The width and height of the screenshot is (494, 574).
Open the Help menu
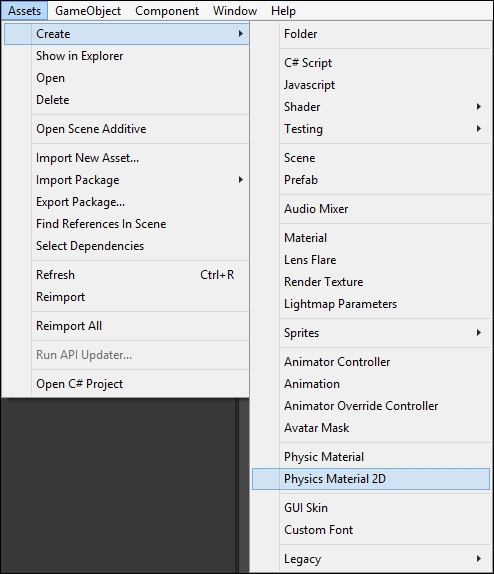[x=283, y=11]
